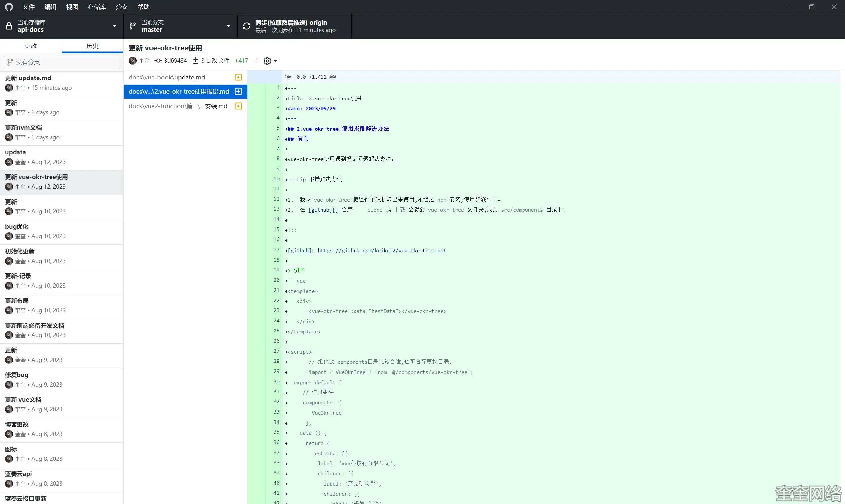Select commit 更新 vue-okr-tree使用
The width and height of the screenshot is (845, 504).
coord(62,183)
